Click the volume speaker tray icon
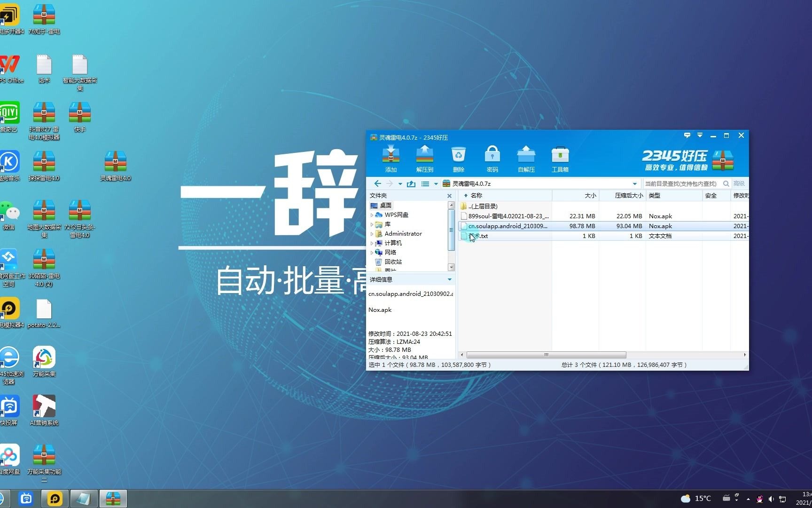 [x=771, y=499]
